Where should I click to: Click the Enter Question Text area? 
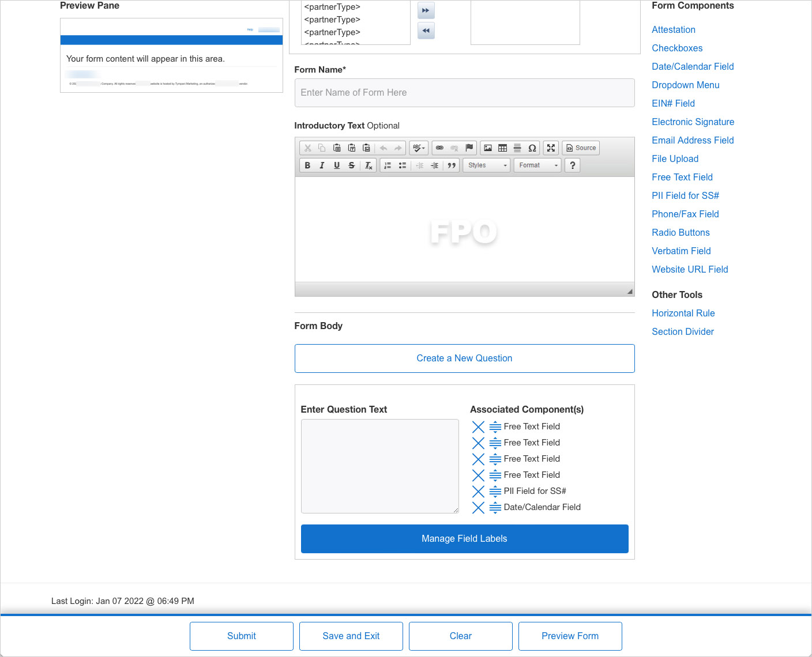coord(379,466)
